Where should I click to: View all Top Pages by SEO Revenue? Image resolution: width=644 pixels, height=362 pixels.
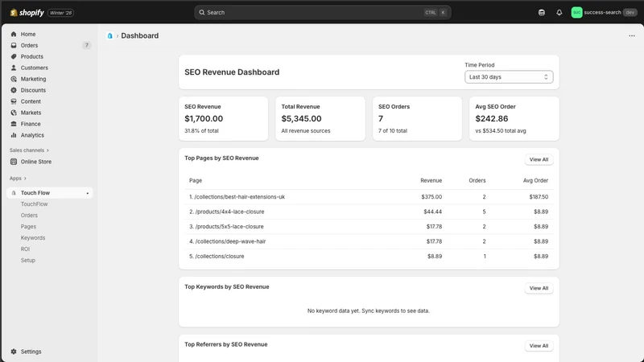click(539, 159)
